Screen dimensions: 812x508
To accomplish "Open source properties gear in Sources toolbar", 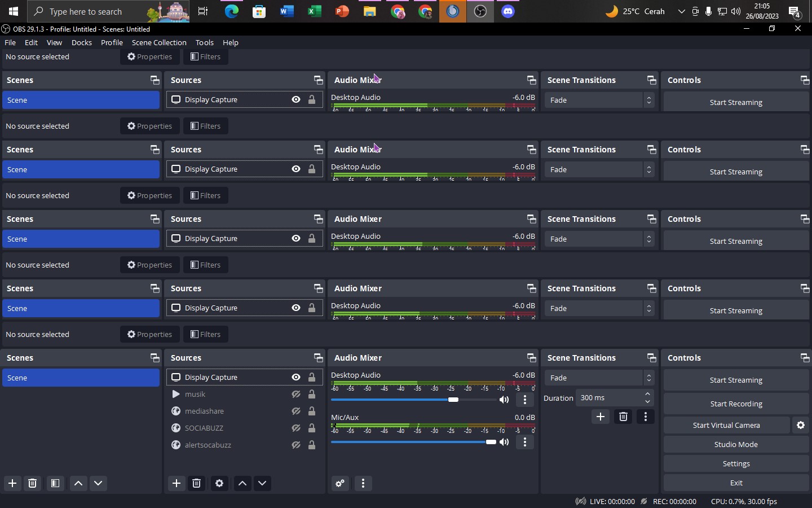I will (219, 483).
